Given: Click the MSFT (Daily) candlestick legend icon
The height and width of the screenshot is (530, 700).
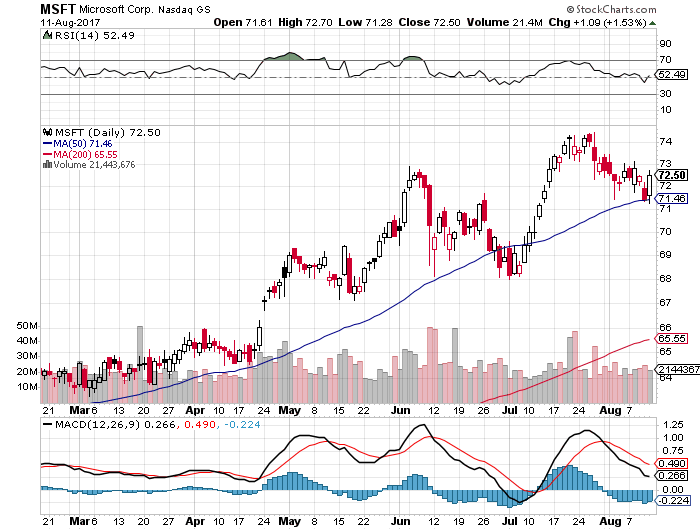Looking at the screenshot, I should click(45, 132).
